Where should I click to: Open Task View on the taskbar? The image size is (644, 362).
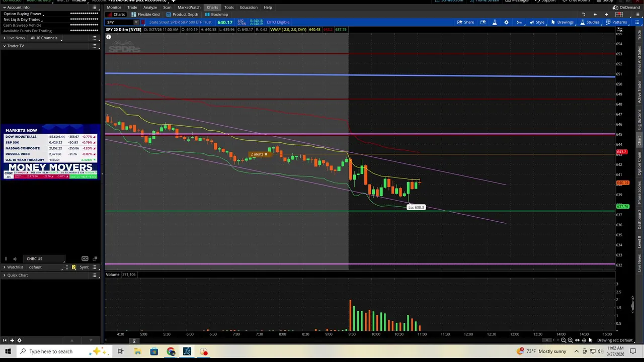click(x=121, y=351)
